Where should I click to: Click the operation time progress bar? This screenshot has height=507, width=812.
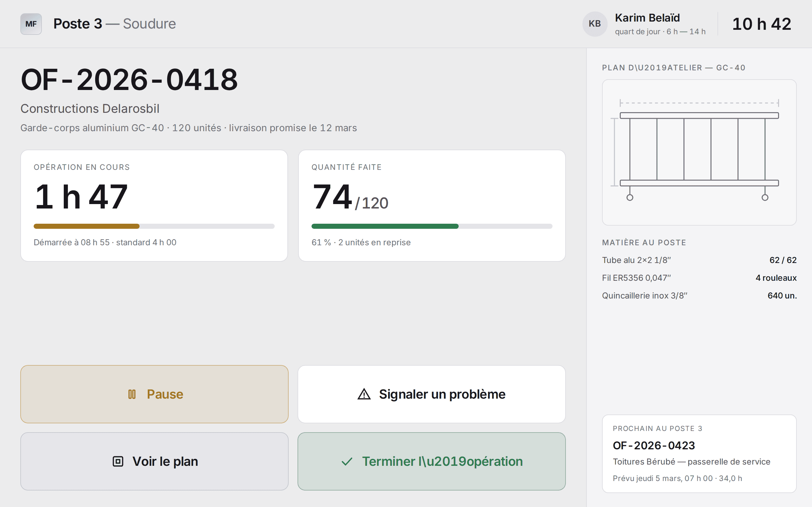point(154,226)
